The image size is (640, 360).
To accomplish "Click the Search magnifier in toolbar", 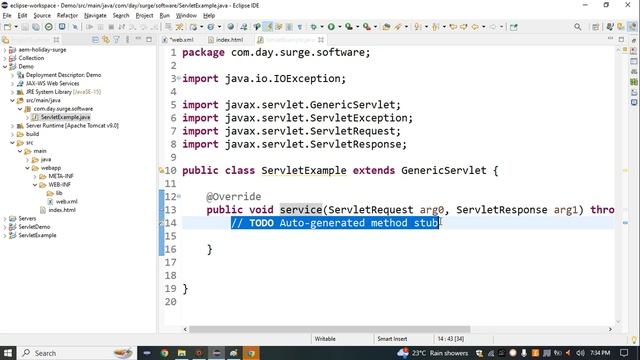I will pyautogui.click(x=578, y=27).
